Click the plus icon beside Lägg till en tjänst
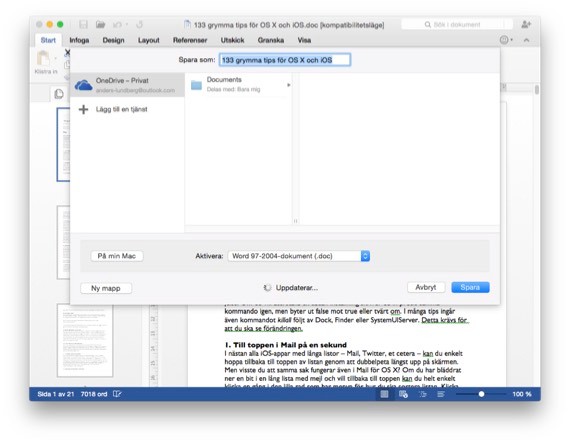The width and height of the screenshot is (570, 443). click(83, 109)
